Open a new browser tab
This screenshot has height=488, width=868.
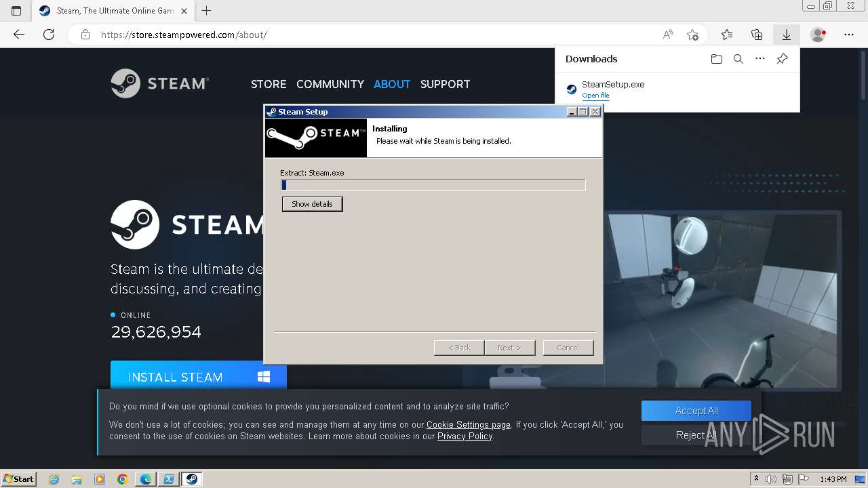click(x=207, y=10)
